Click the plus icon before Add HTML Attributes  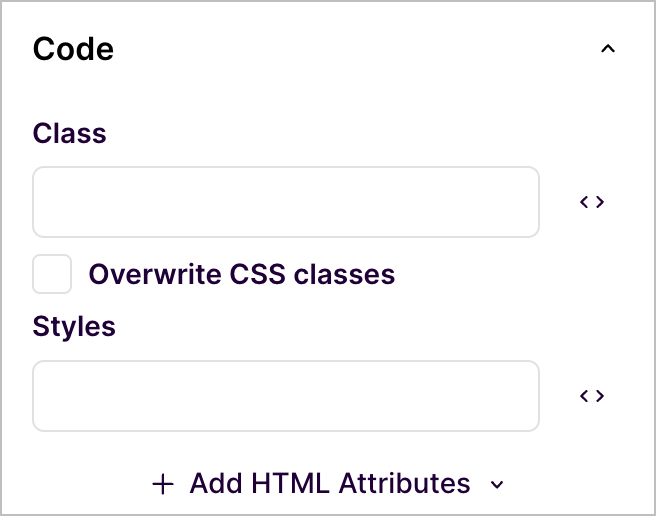click(163, 484)
